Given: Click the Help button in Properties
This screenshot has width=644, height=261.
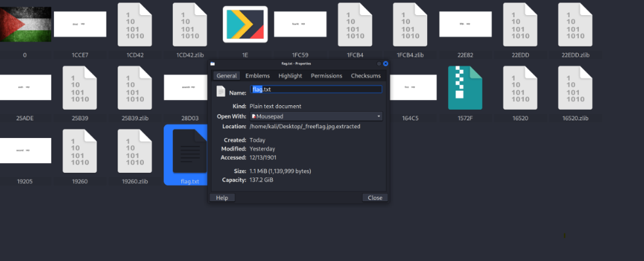Looking at the screenshot, I should coord(222,198).
